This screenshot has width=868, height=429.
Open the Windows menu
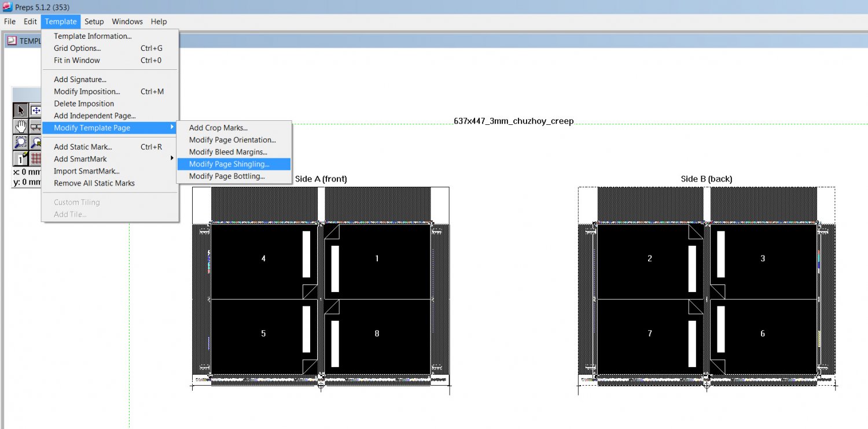pyautogui.click(x=127, y=21)
